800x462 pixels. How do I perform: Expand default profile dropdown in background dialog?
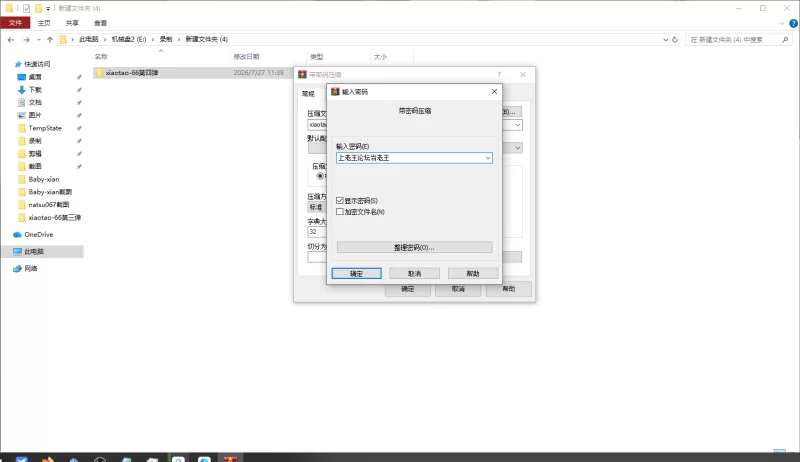pyautogui.click(x=517, y=148)
